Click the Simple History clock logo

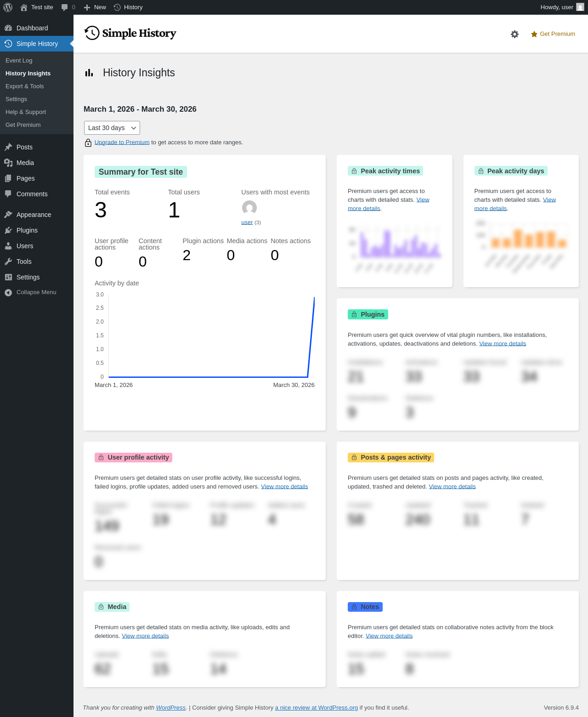(92, 33)
